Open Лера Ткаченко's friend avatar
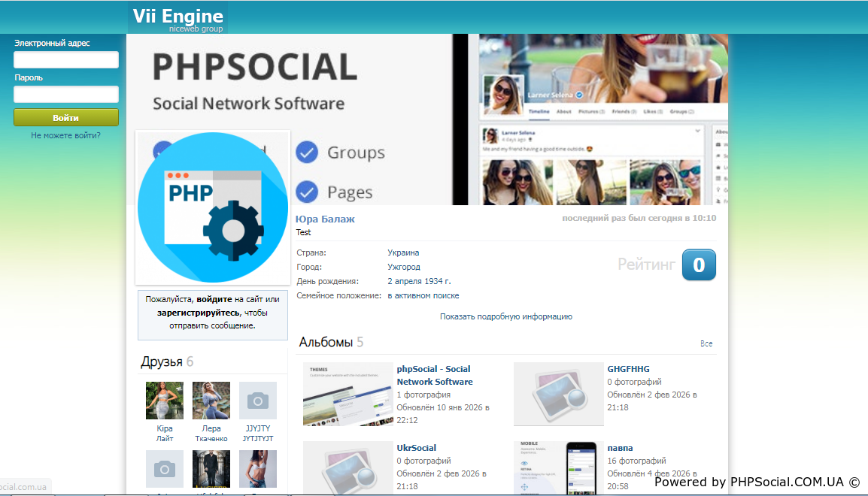Screen dimensions: 868x496 [211, 401]
